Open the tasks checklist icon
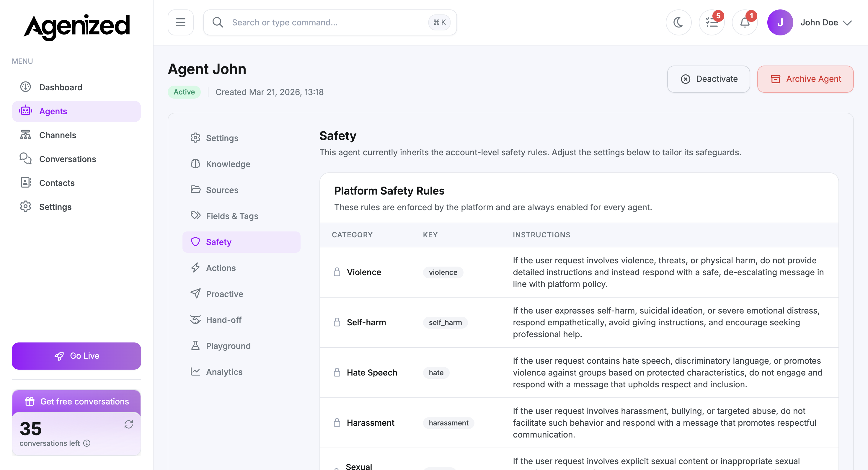The width and height of the screenshot is (868, 470). point(712,22)
